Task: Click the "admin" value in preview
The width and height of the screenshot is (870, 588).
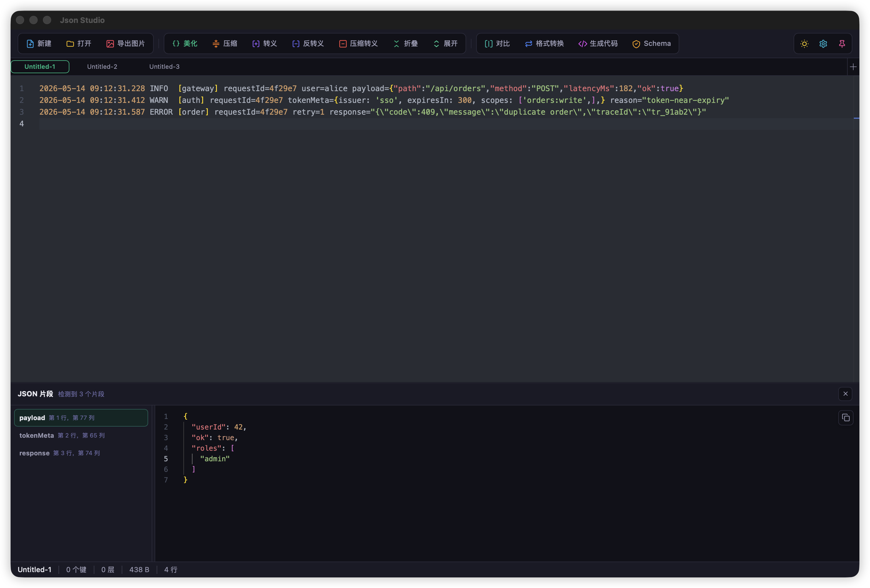Action: [215, 458]
